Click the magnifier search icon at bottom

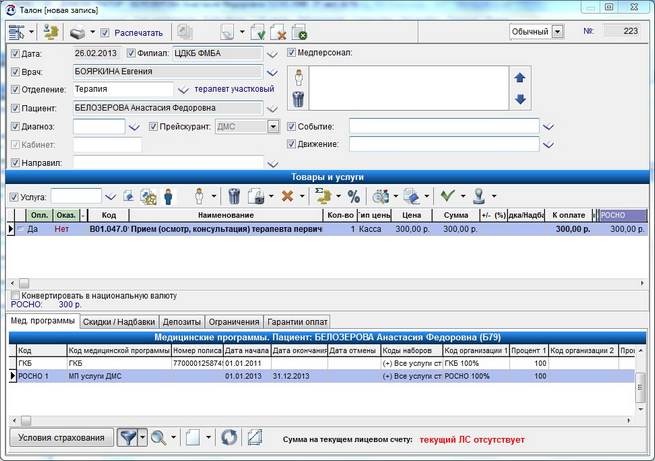click(x=159, y=438)
